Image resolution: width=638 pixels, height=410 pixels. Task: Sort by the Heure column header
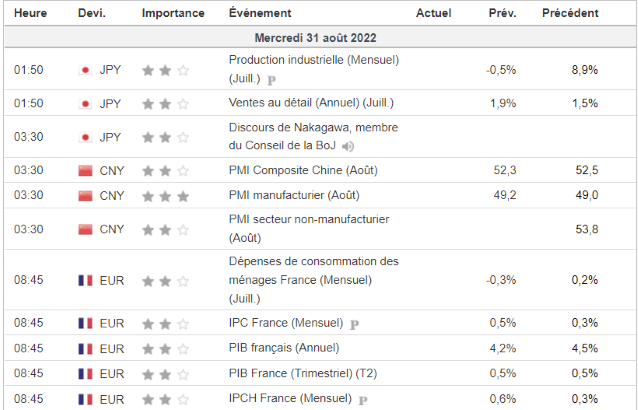30,13
